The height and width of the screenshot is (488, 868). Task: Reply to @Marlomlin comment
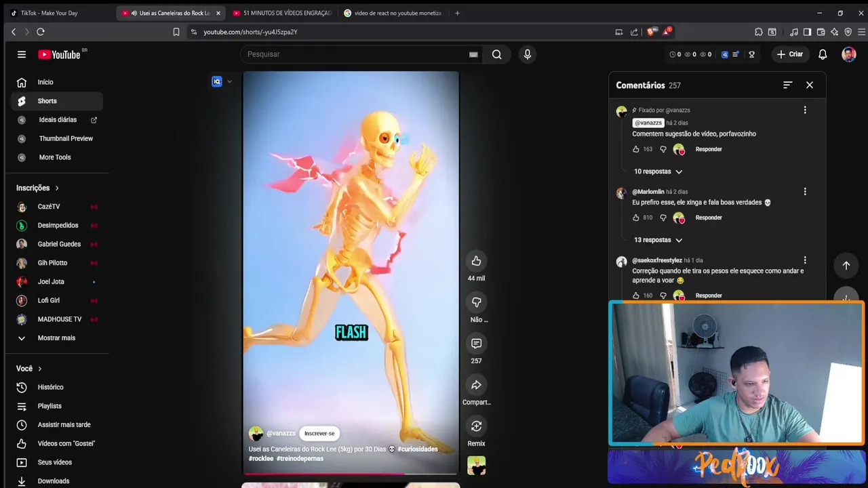click(709, 218)
